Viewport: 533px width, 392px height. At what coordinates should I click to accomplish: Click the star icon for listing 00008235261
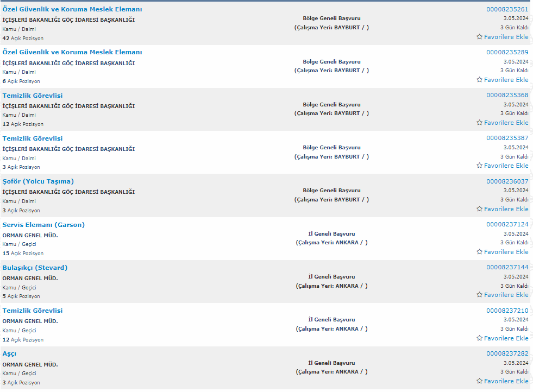[x=479, y=37]
